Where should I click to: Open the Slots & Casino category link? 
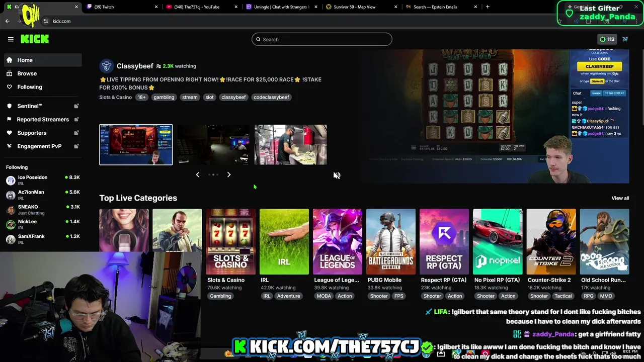coord(115,97)
